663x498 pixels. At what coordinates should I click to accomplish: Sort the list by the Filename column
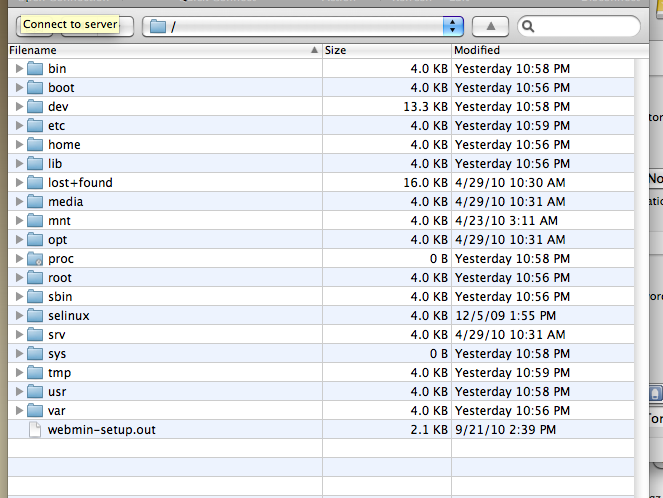coord(160,50)
